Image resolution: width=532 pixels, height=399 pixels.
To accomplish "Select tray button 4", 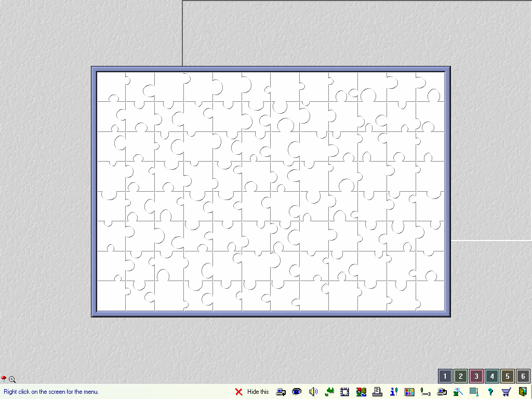I will (x=492, y=376).
